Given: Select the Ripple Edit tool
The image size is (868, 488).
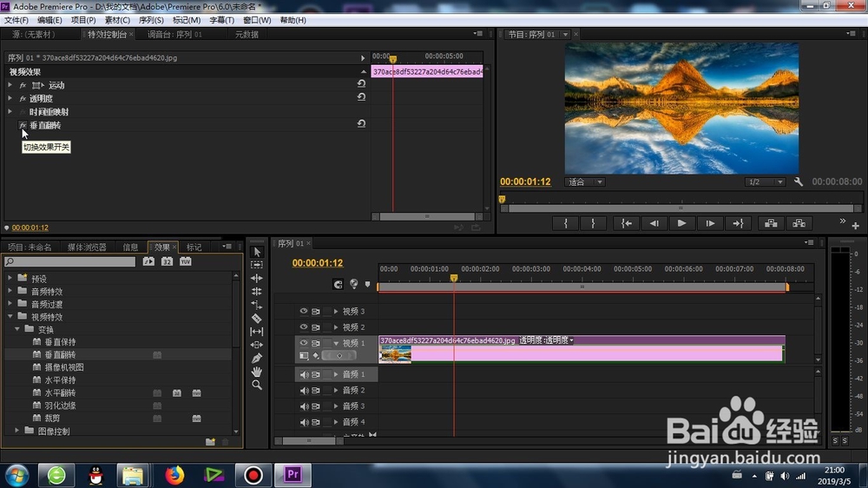Looking at the screenshot, I should (257, 278).
